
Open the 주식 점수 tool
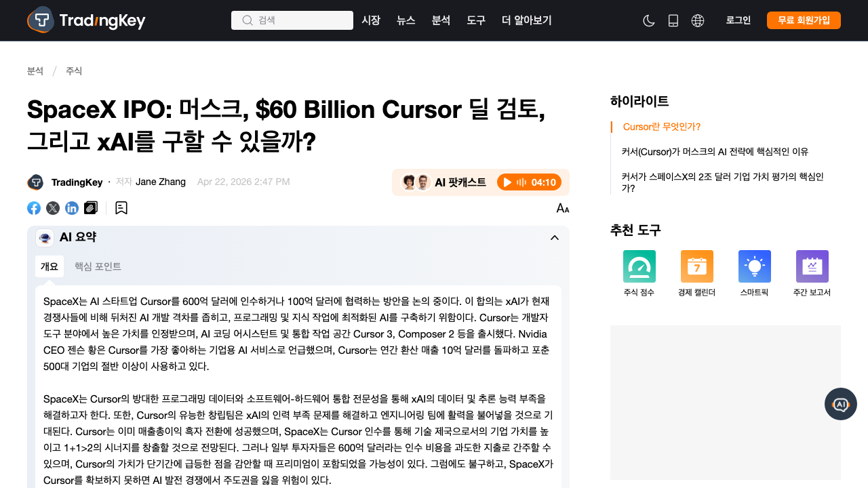(x=639, y=274)
